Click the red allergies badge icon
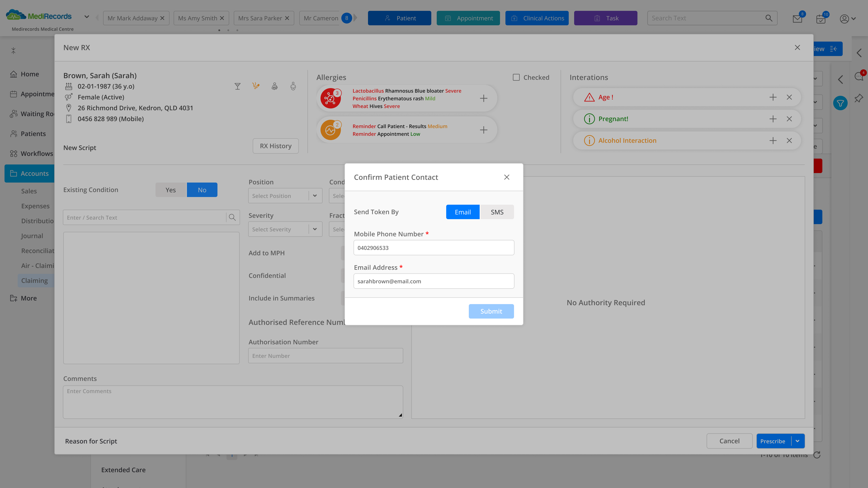 click(x=330, y=98)
